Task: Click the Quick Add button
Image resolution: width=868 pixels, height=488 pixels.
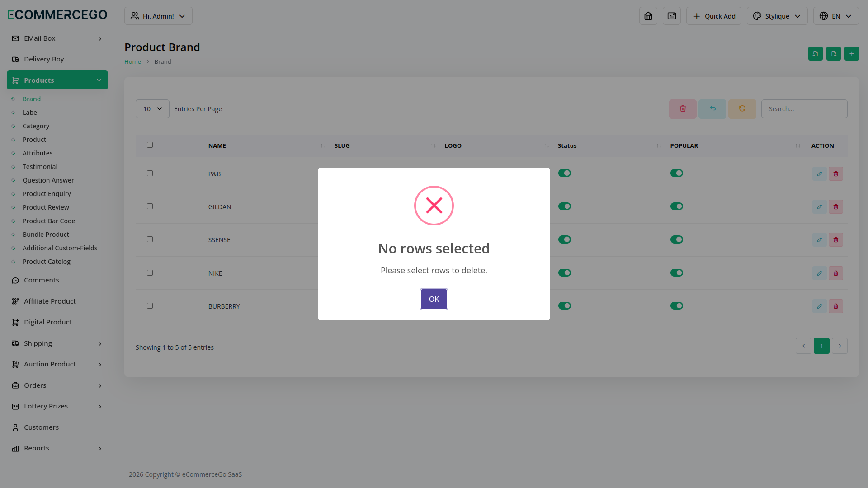Action: pos(713,16)
